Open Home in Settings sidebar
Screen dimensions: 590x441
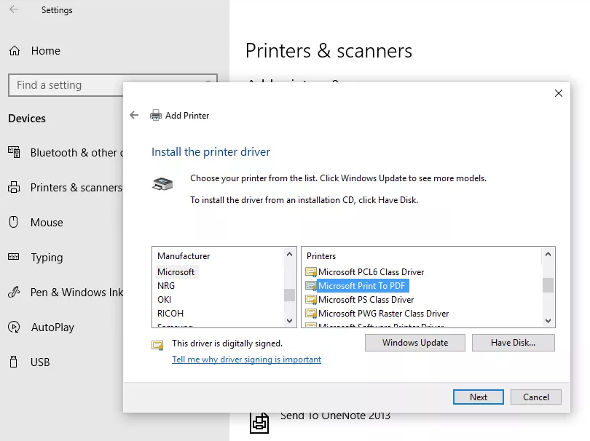[35, 51]
